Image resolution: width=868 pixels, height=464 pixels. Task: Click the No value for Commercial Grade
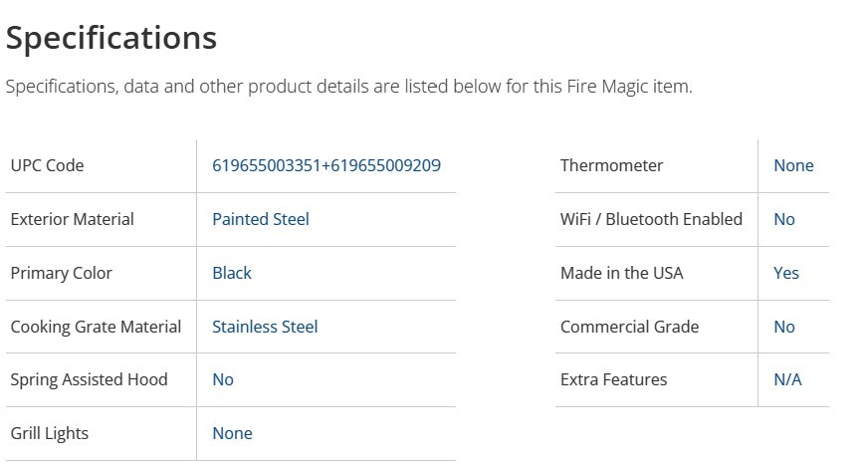783,327
